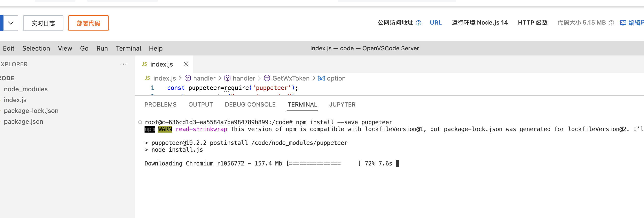Open the Terminal menu
644x218 pixels.
click(x=128, y=48)
